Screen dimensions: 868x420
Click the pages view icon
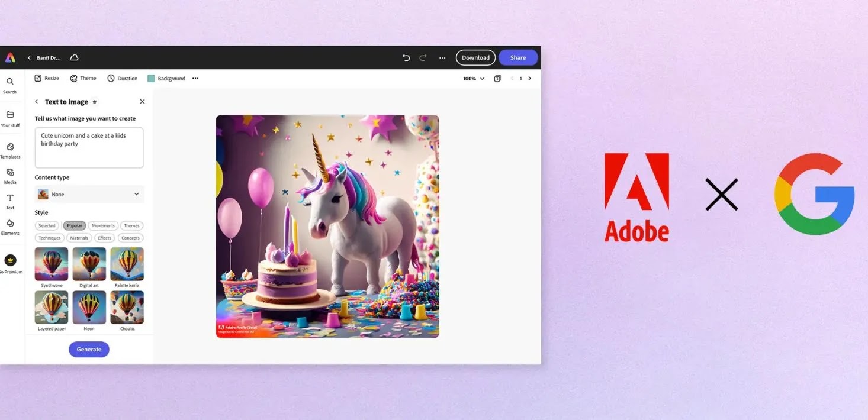pyautogui.click(x=497, y=79)
